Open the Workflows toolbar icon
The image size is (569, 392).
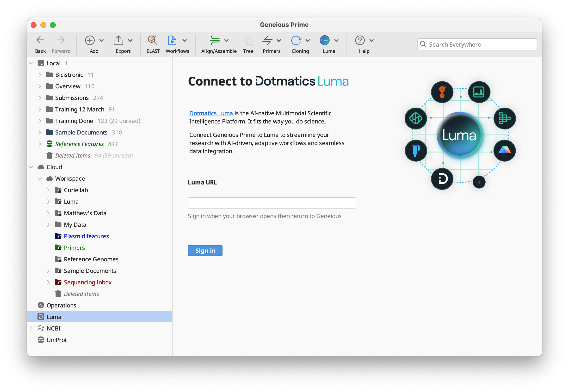point(172,41)
